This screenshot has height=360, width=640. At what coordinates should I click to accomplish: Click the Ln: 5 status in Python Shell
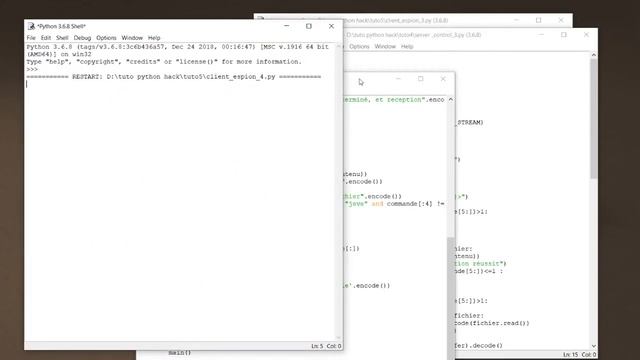317,346
